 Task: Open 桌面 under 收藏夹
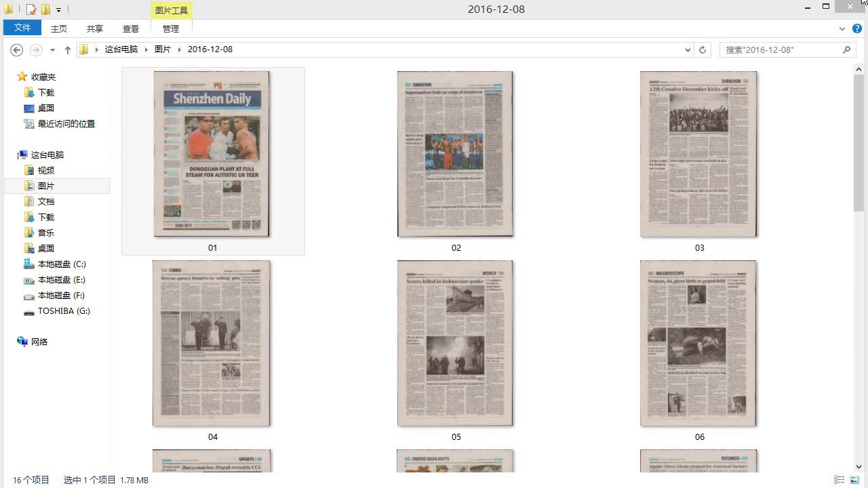click(46, 108)
